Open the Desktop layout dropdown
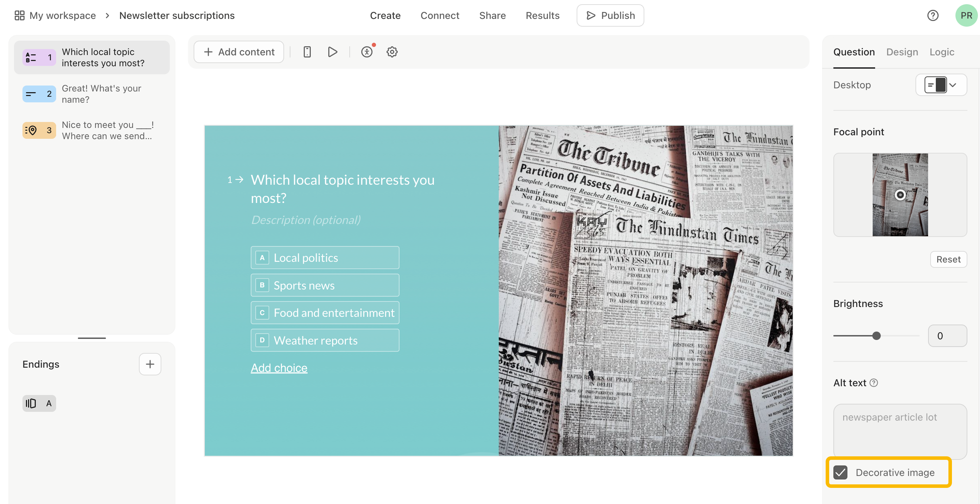The image size is (980, 504). point(941,85)
